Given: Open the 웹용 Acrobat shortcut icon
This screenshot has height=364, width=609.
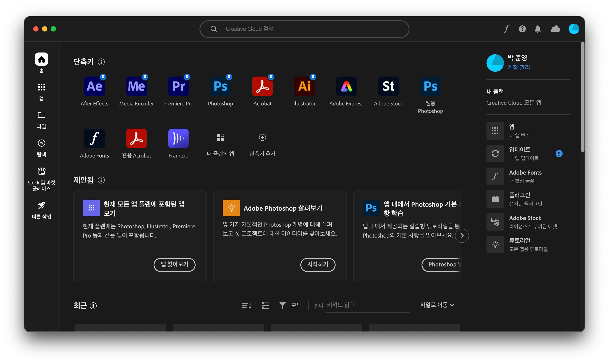Looking at the screenshot, I should [136, 138].
